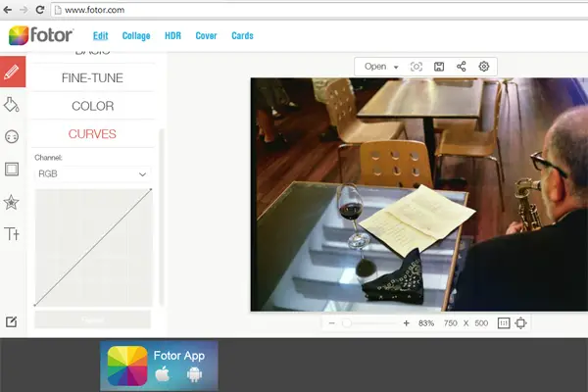Screen dimensions: 588x392
Task: Expand the FINE-TUNE section
Action: click(x=92, y=78)
